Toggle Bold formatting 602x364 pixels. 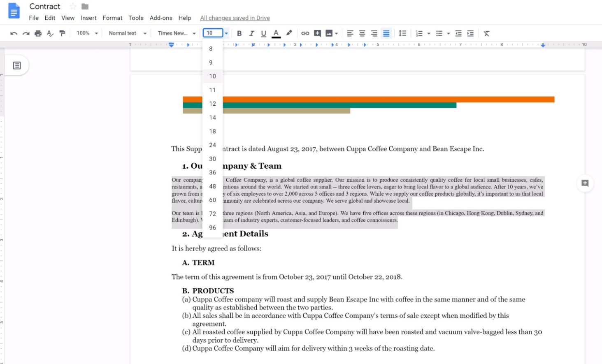pyautogui.click(x=239, y=33)
